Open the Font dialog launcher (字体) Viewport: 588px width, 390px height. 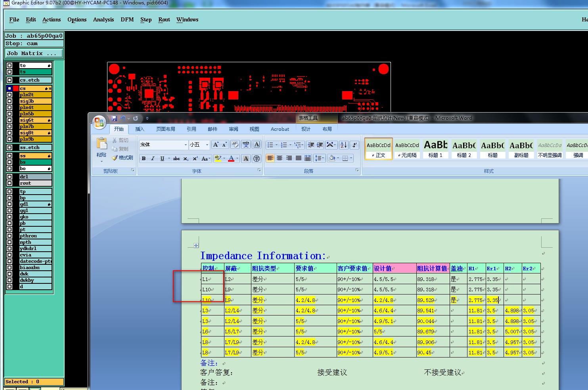pos(259,170)
